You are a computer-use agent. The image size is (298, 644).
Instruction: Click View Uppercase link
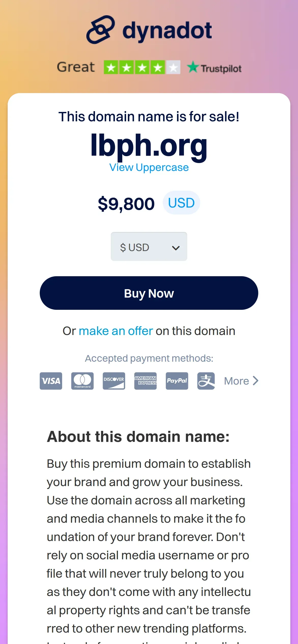[x=149, y=167]
